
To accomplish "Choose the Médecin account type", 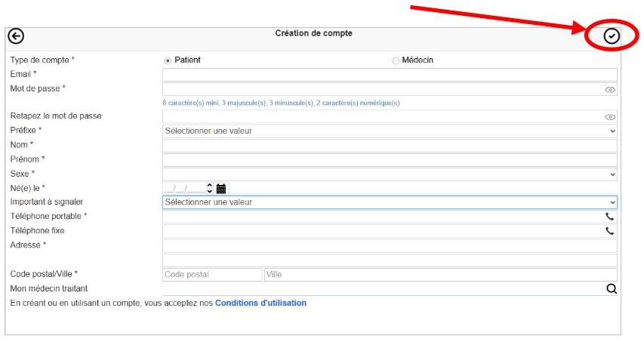I will click(396, 60).
